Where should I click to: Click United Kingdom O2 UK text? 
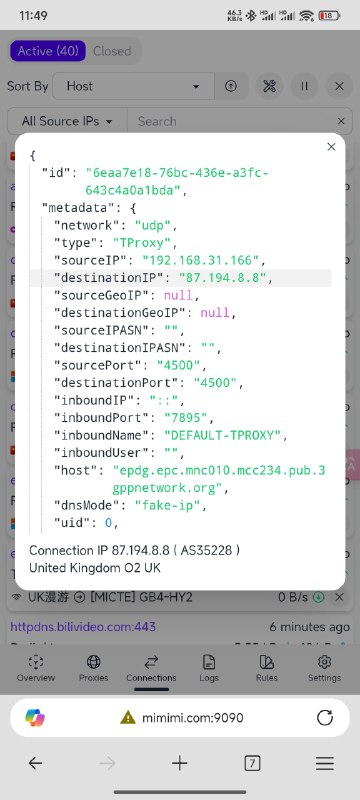pyautogui.click(x=95, y=567)
